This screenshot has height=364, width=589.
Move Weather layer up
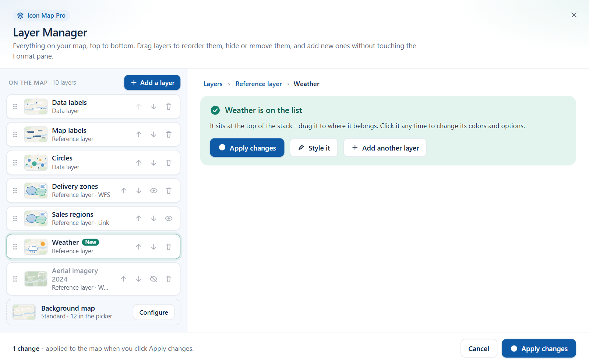point(139,247)
